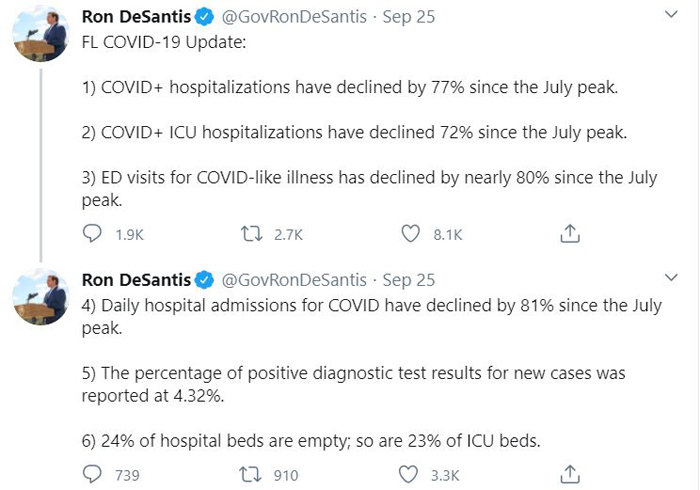Click the verified badge on the first tweet
700x490 pixels.
pos(204,17)
